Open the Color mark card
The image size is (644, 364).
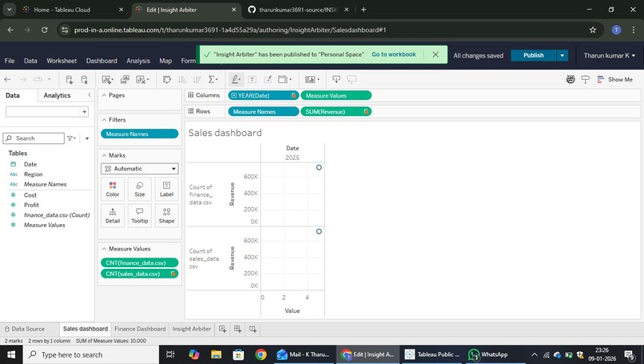(x=113, y=189)
